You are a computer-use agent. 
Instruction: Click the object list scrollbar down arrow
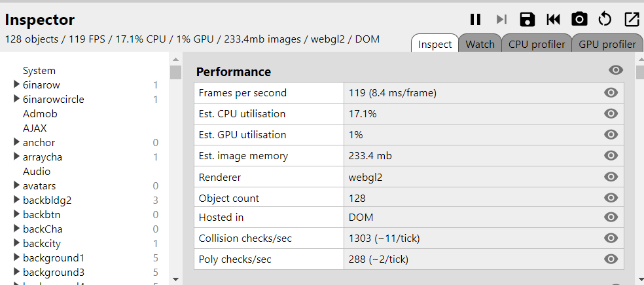[176, 280]
